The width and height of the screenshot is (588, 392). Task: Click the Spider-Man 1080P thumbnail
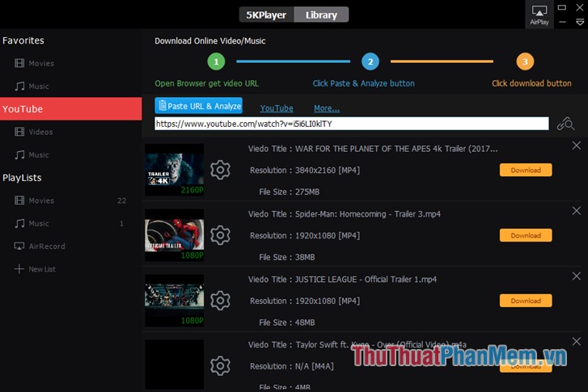tap(175, 235)
